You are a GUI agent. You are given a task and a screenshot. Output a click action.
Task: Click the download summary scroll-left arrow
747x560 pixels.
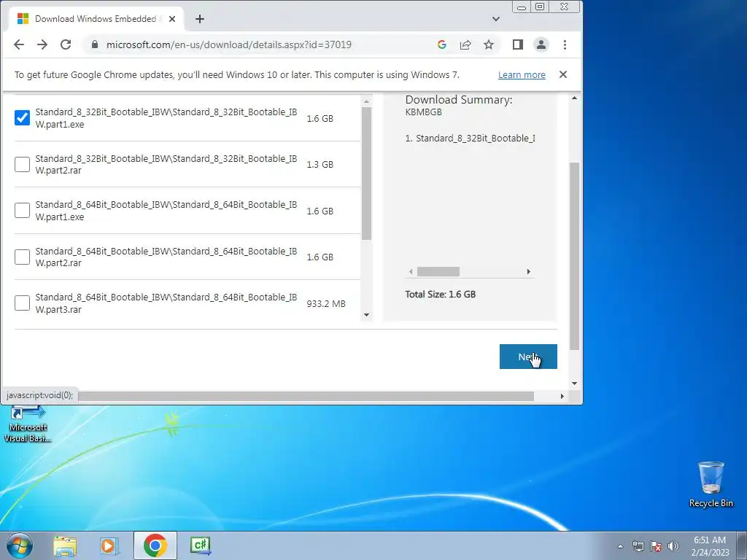click(411, 272)
